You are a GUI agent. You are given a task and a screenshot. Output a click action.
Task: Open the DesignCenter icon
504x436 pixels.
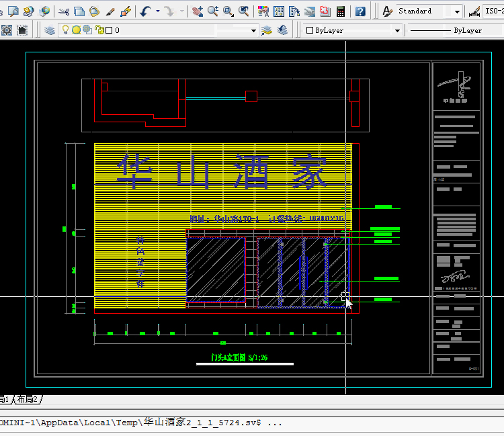[x=279, y=11]
